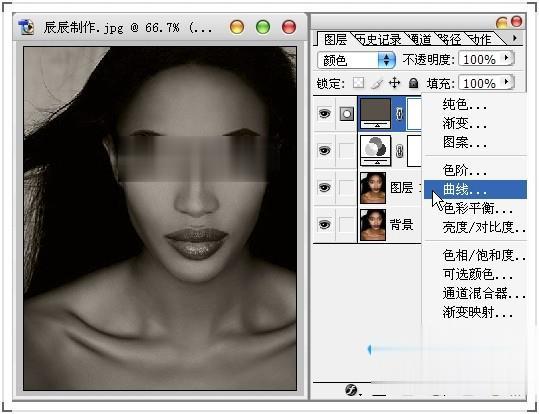Click the 填充 100% value field
This screenshot has width=539, height=414.
(480, 83)
